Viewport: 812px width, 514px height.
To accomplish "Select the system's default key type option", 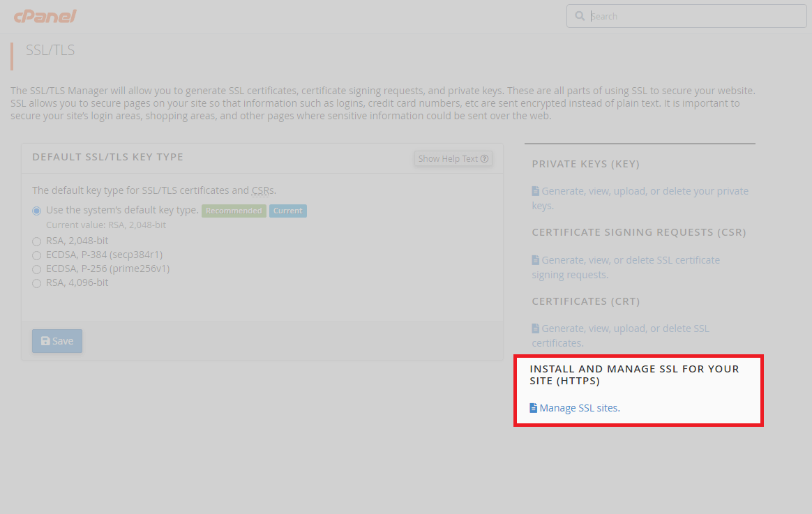I will point(36,210).
